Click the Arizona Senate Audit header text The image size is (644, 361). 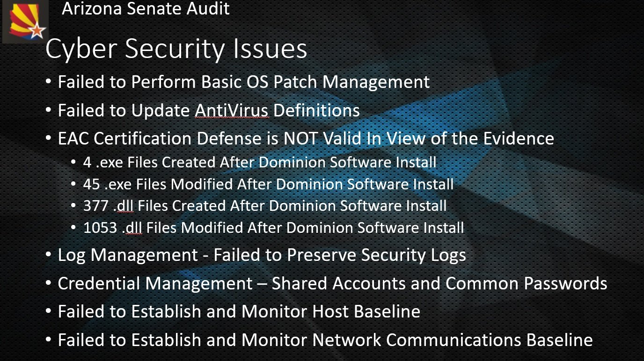tap(146, 8)
